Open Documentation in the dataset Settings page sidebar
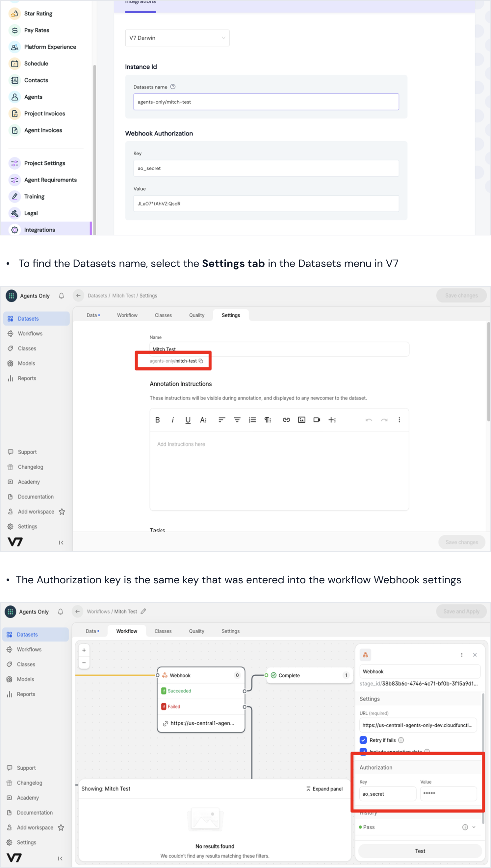Viewport: 491px width, 868px height. click(x=36, y=496)
